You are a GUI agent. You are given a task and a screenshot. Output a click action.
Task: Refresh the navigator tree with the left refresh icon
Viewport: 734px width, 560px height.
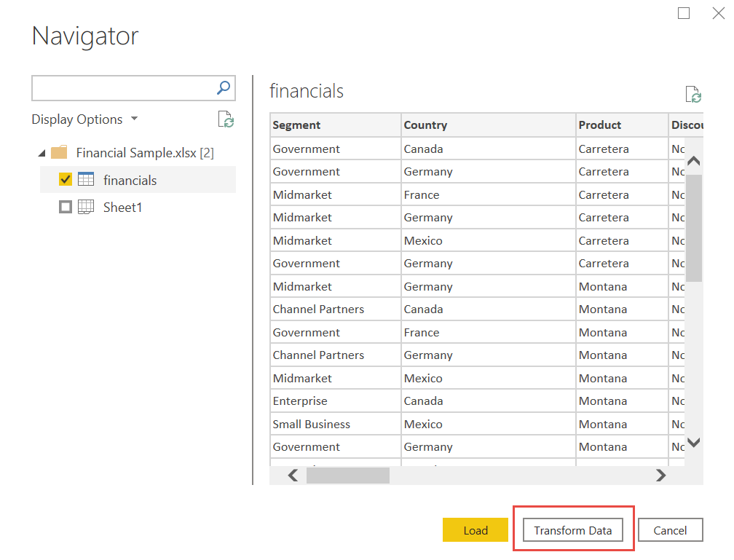coord(226,119)
